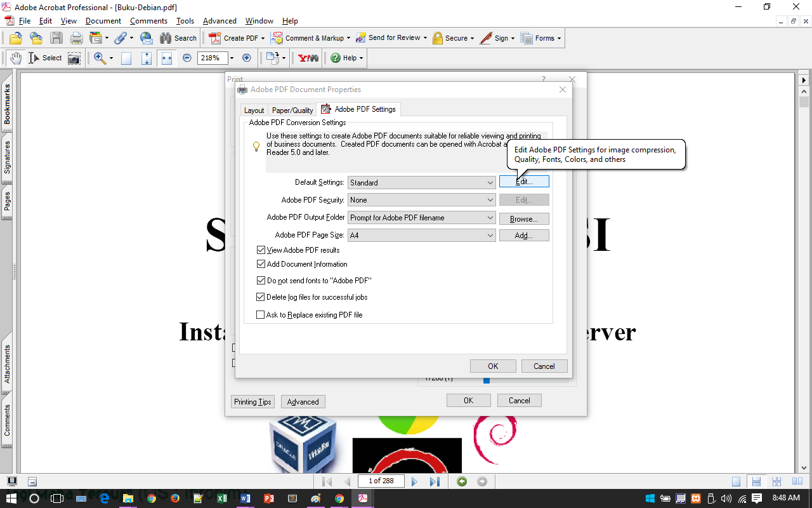Open the Document menu
The height and width of the screenshot is (508, 812).
pyautogui.click(x=103, y=21)
